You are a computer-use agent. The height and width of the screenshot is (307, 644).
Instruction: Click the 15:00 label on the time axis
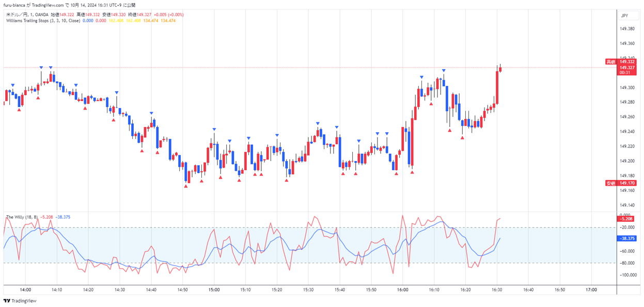[214, 290]
